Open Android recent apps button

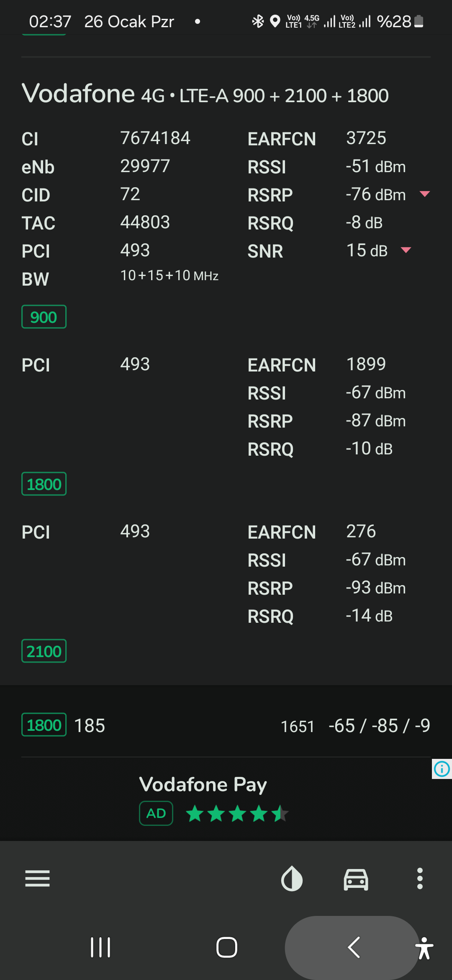(x=100, y=947)
